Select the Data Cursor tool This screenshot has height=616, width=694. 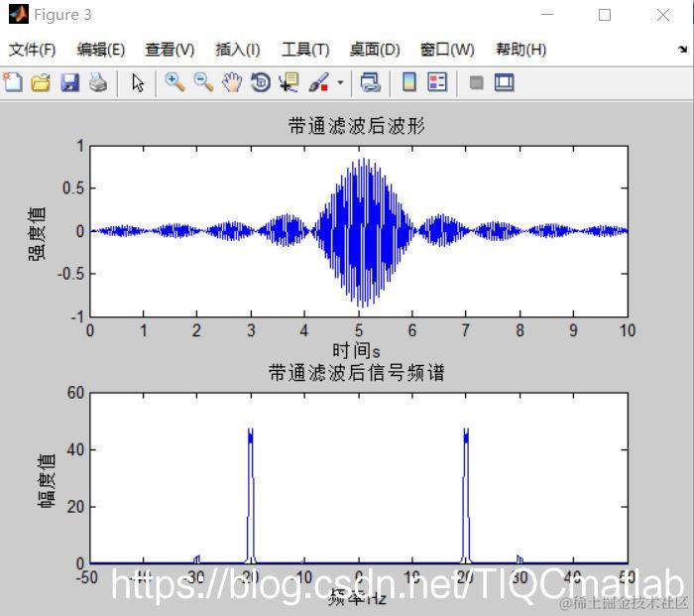(289, 82)
